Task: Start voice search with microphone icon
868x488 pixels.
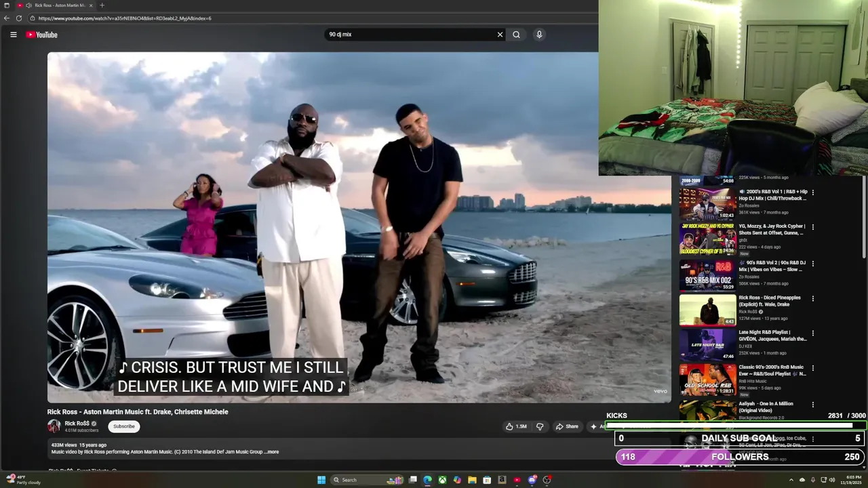Action: [539, 35]
